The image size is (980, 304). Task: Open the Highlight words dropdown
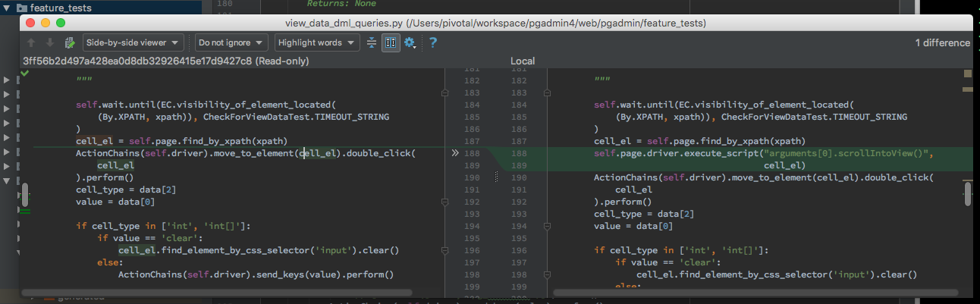click(x=317, y=43)
